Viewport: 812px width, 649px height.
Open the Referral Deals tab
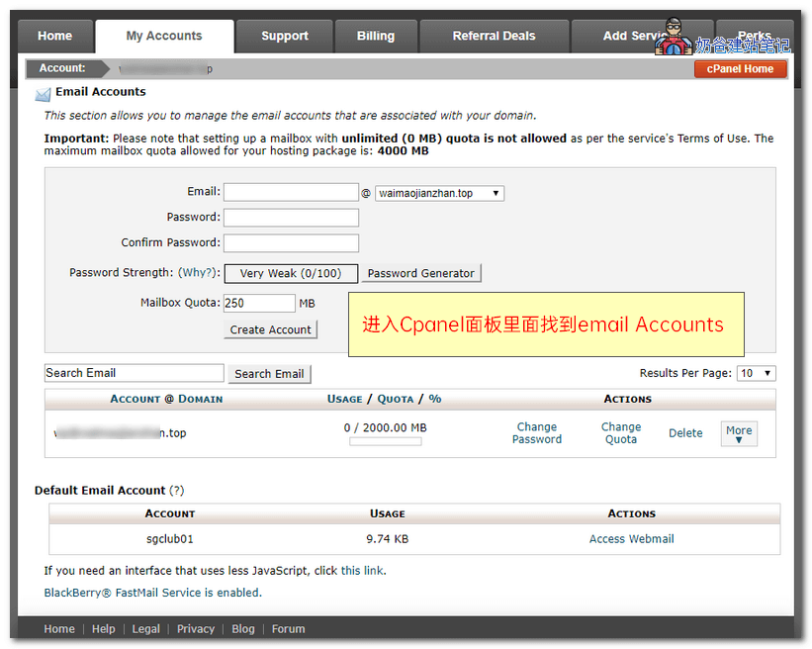tap(494, 36)
